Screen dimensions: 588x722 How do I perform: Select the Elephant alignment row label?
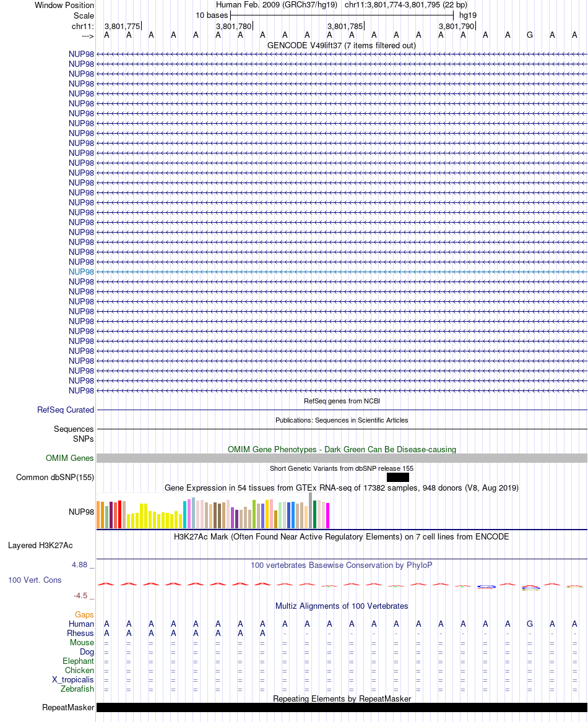[79, 661]
